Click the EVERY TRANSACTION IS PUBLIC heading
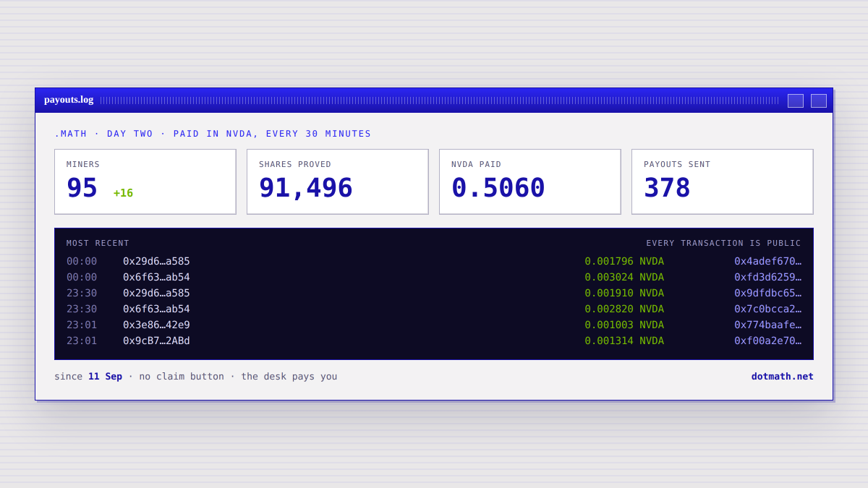Screen dimensions: 868x488 point(723,243)
